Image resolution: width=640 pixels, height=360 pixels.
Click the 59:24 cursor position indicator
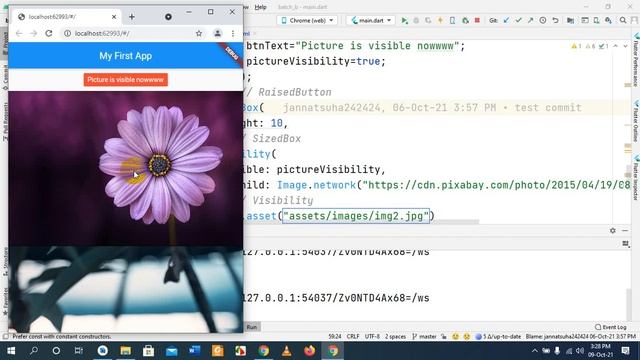[x=335, y=337]
